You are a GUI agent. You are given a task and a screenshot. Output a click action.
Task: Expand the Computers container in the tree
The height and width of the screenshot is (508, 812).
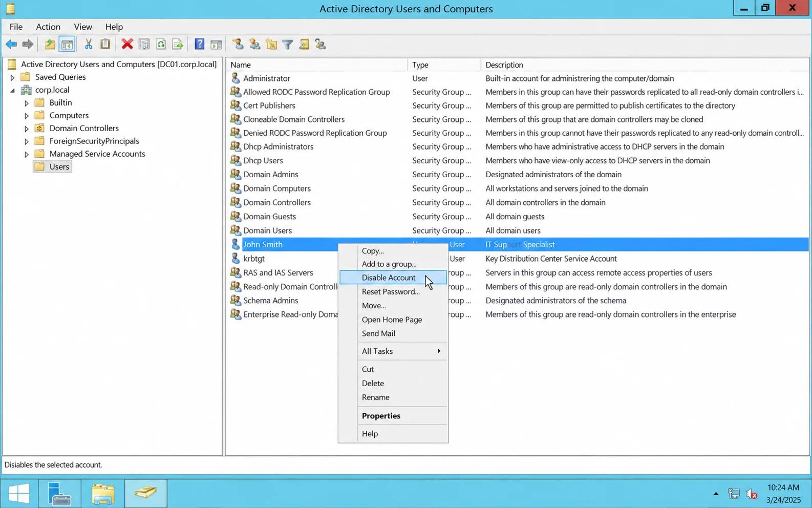point(27,116)
